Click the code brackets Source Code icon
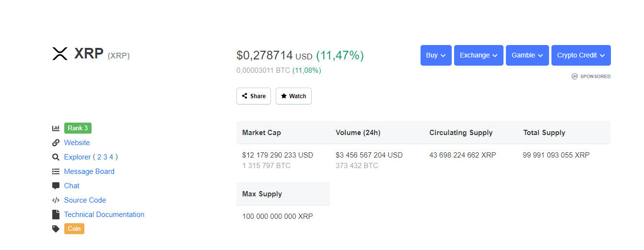The image size is (644, 250). click(56, 200)
